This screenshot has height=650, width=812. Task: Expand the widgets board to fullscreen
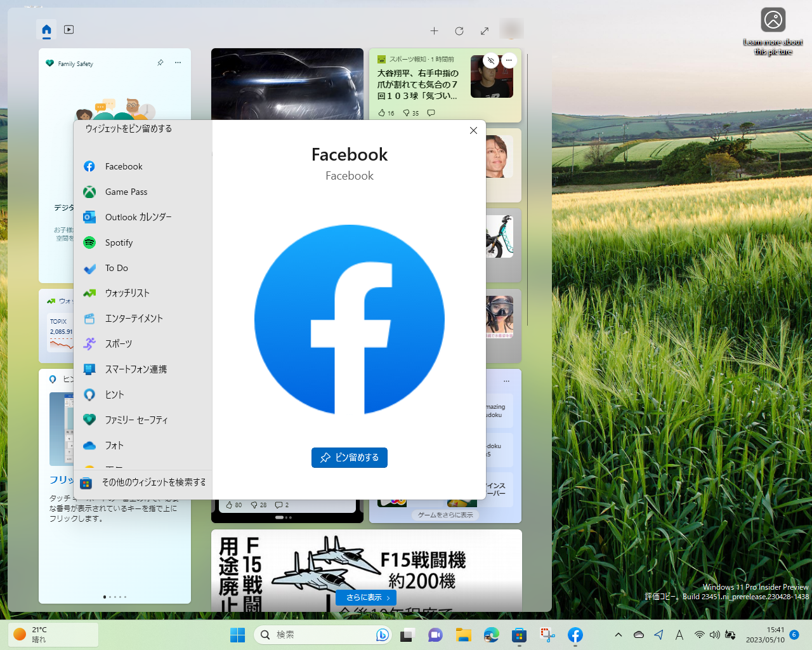[x=485, y=30]
